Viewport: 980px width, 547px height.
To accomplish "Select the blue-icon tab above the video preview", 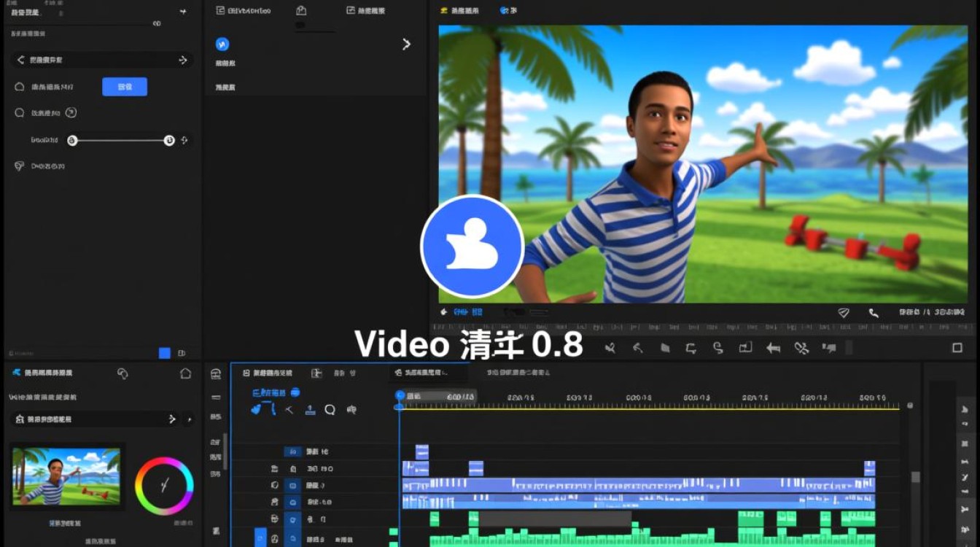I will point(510,10).
